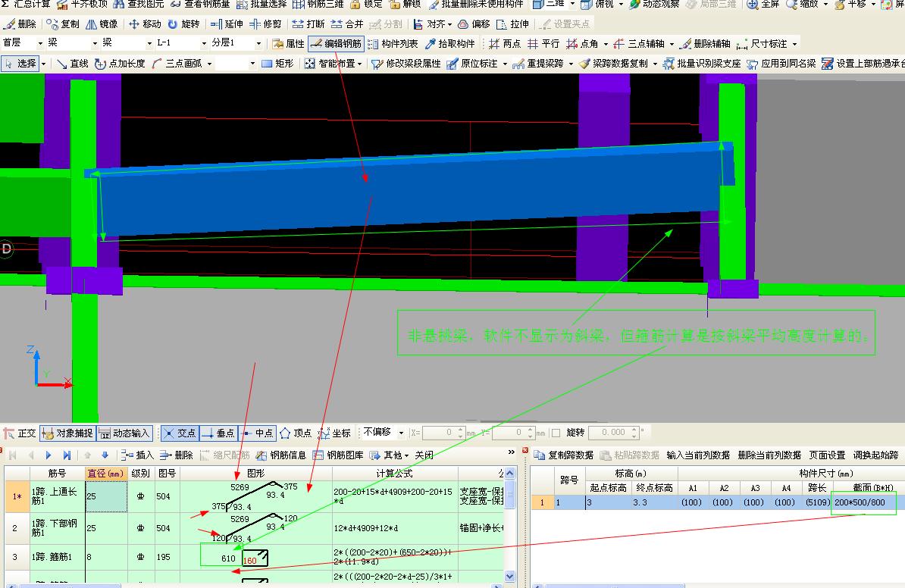Image resolution: width=905 pixels, height=588 pixels.
Task: Activate the 拉伸 (Stretch) tool
Action: (512, 24)
